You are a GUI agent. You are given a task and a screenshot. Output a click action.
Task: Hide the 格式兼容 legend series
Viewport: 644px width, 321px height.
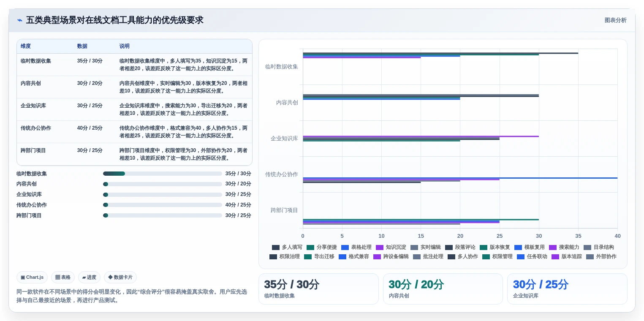(x=353, y=256)
